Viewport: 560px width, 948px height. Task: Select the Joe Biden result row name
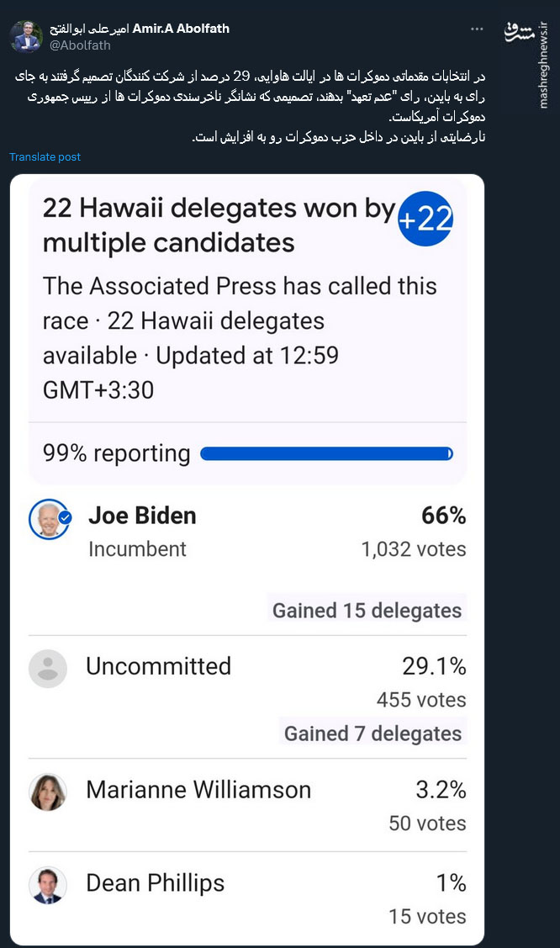click(142, 516)
